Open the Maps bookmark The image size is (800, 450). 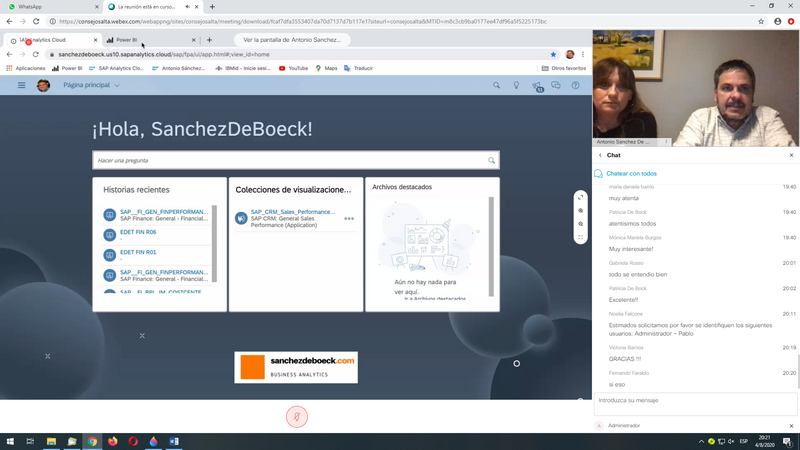[x=327, y=68]
